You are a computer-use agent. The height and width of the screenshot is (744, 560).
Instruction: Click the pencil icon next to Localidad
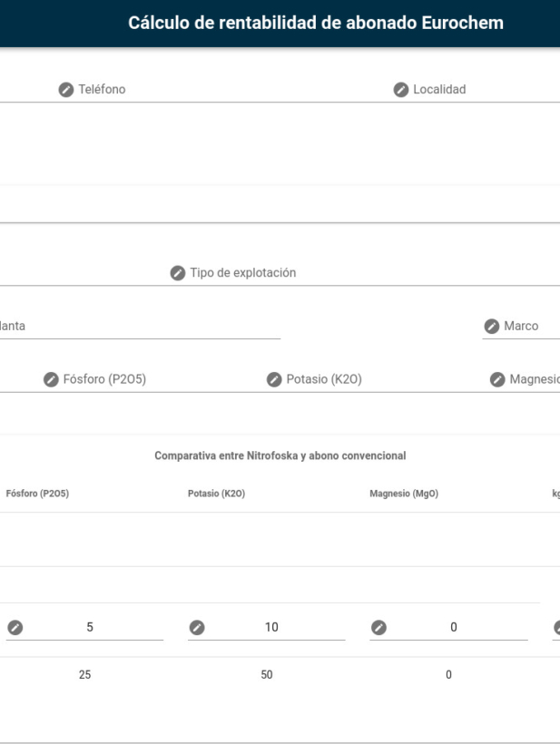[x=400, y=90]
